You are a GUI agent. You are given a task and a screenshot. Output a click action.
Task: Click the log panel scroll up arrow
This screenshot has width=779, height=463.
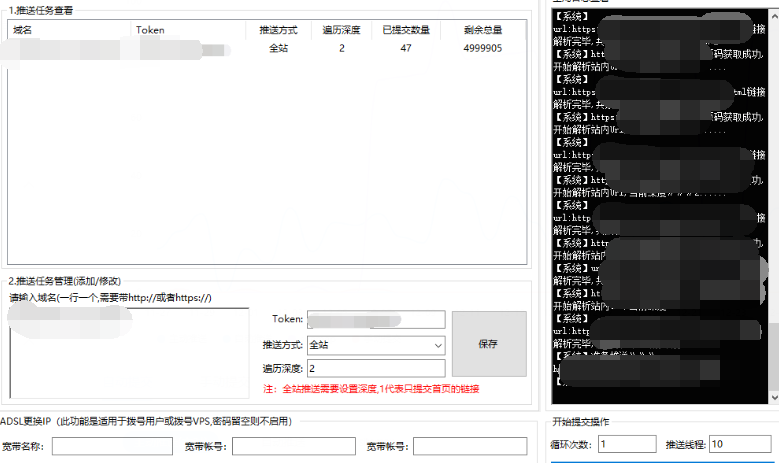pyautogui.click(x=774, y=15)
